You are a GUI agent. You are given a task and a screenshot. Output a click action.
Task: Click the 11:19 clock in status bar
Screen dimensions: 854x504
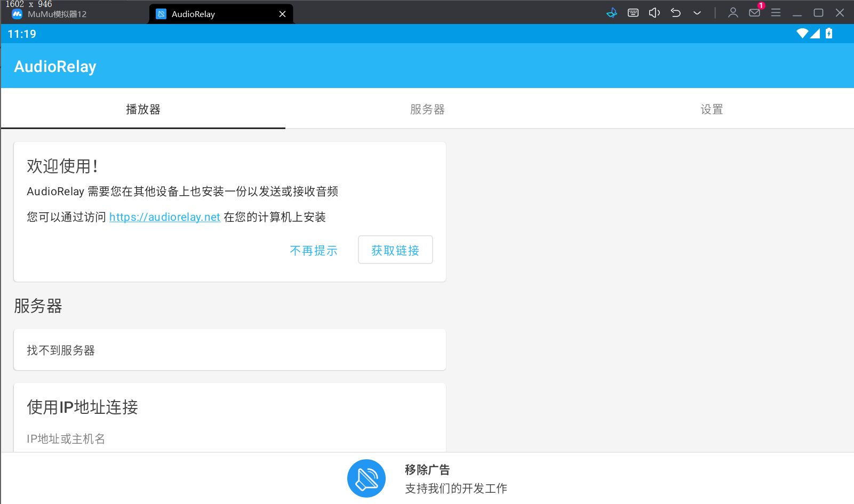pos(22,34)
